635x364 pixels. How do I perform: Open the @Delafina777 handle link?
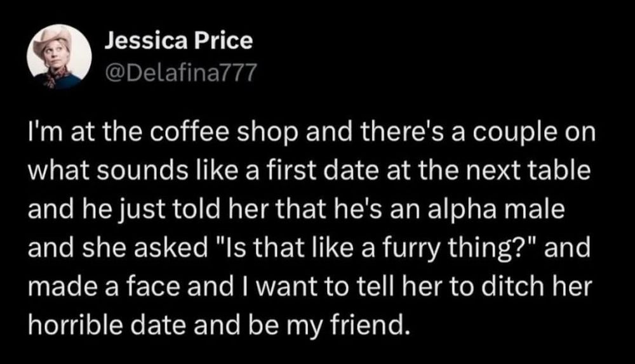(x=179, y=75)
